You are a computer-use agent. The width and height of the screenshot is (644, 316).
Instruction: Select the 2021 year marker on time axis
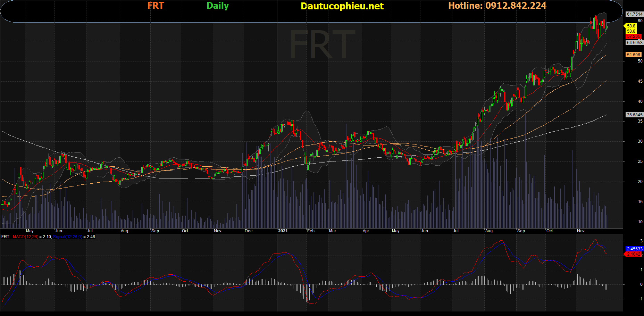click(283, 231)
